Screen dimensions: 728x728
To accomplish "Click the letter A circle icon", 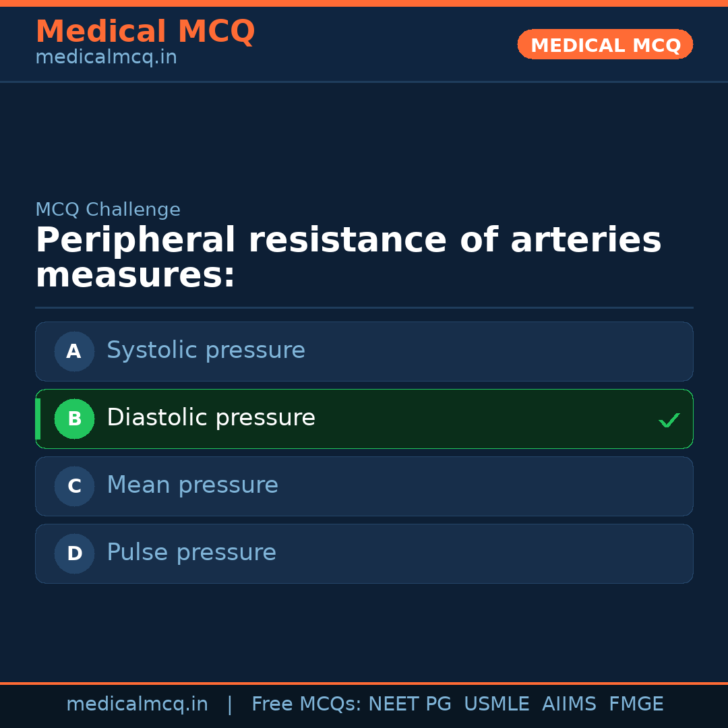I will pos(74,351).
